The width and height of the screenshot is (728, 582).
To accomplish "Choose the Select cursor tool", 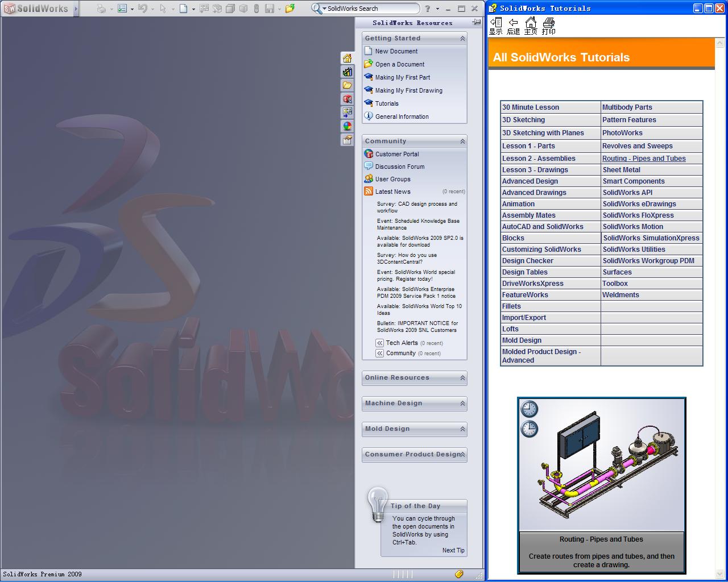I will 163,9.
